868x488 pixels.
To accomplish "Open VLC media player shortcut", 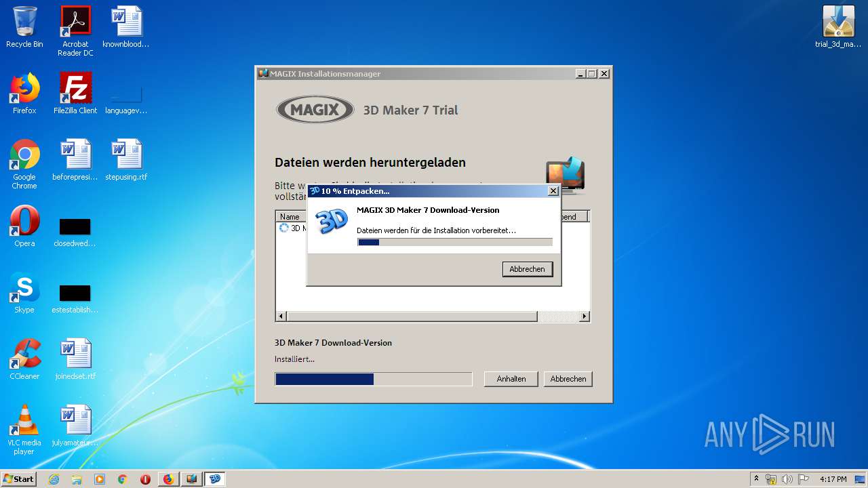I will [24, 430].
